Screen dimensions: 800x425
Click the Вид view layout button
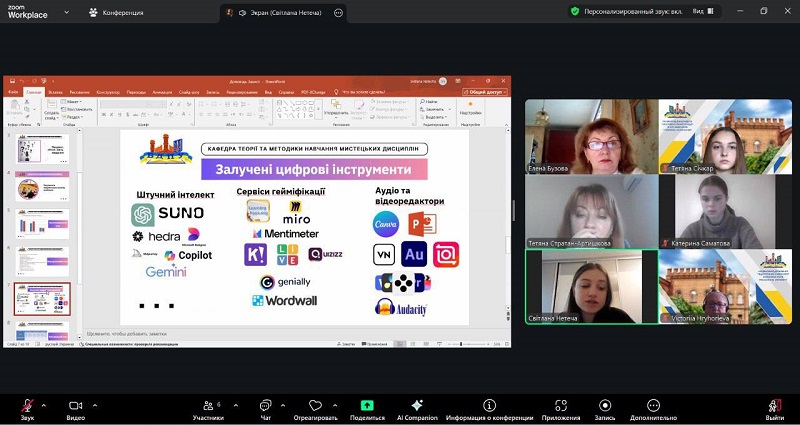(712, 12)
